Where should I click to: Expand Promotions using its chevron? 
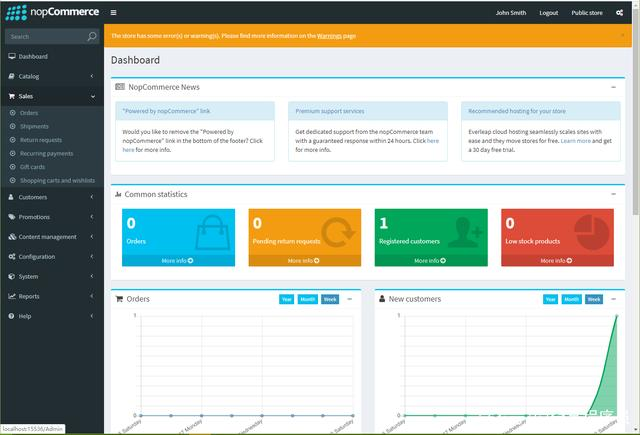coord(92,217)
